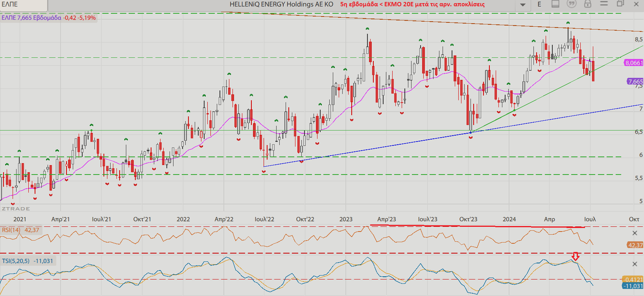The height and width of the screenshot is (296, 644).
Task: Close the RSI indicator panel
Action: pos(635,233)
